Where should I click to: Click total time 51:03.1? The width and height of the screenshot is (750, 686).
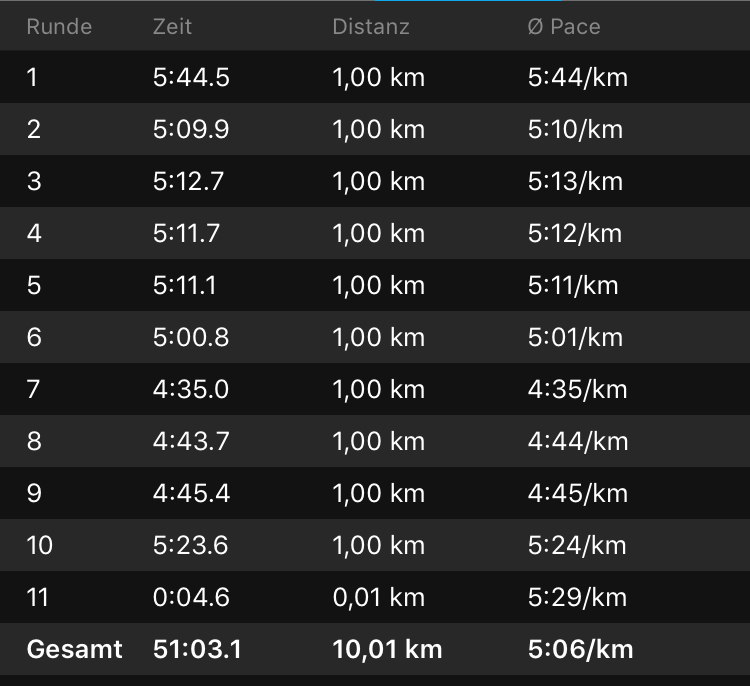pyautogui.click(x=197, y=650)
